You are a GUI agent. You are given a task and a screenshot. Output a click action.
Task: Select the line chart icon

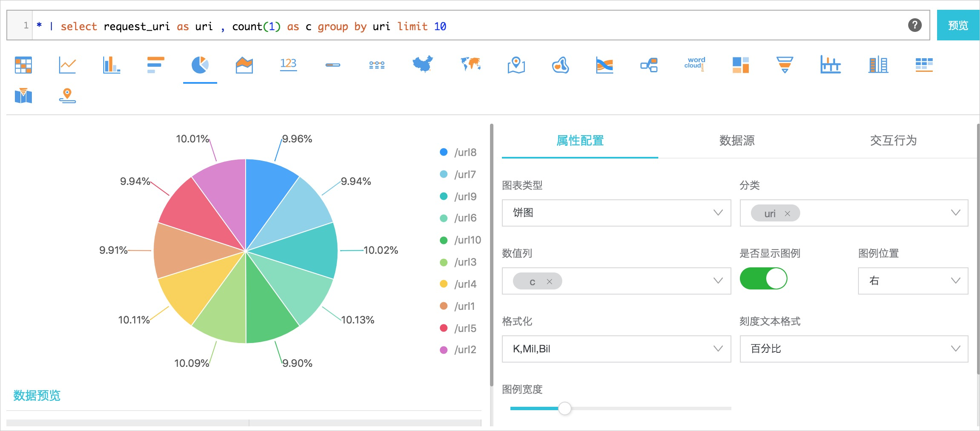tap(67, 65)
